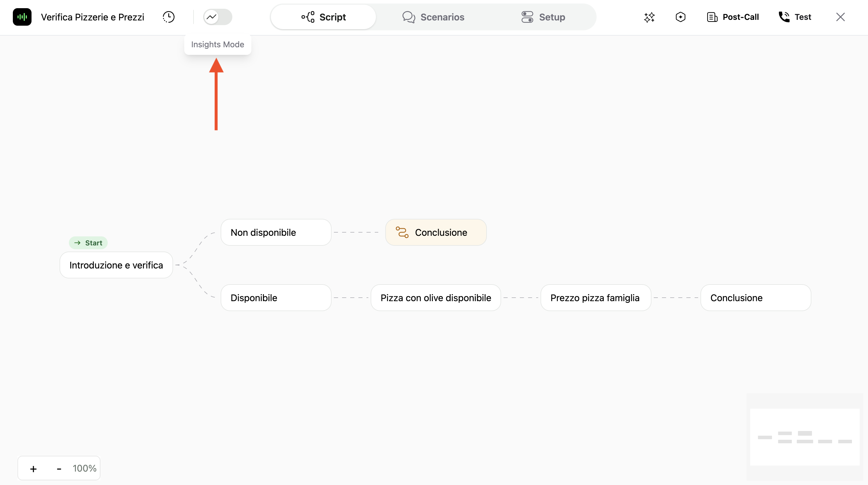868x485 pixels.
Task: Select Prezzo pizza famiglia node
Action: tap(595, 298)
